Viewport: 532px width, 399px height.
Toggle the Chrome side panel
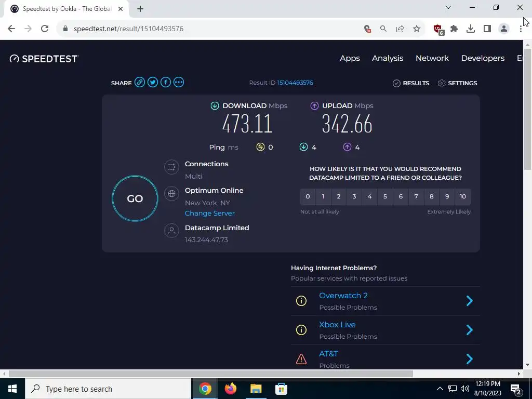click(x=487, y=29)
